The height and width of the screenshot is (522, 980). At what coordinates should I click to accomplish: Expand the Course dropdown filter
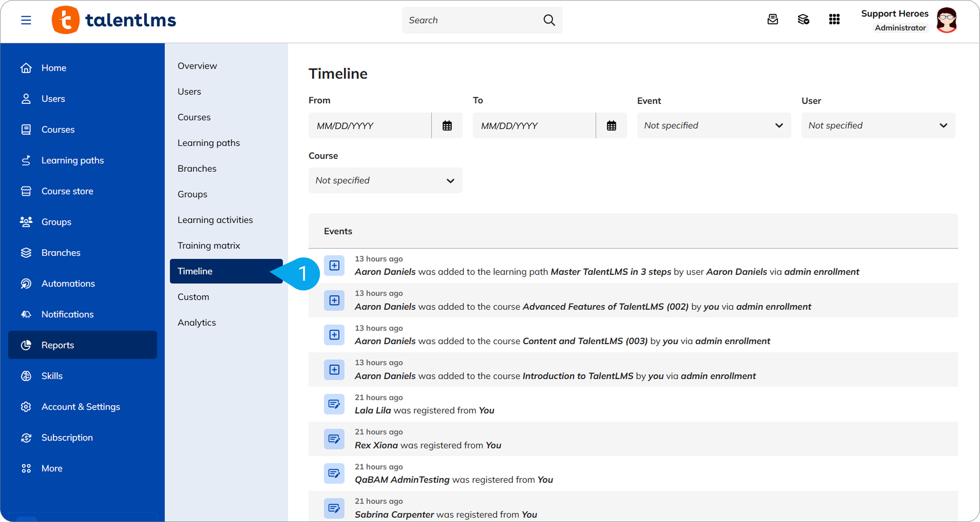(x=385, y=180)
